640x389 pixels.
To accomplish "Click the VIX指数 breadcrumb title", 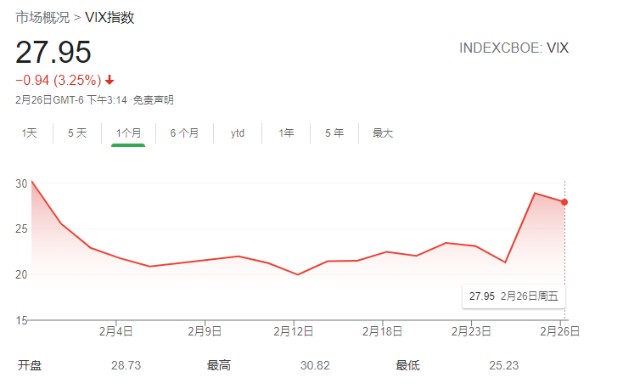I will click(x=109, y=18).
